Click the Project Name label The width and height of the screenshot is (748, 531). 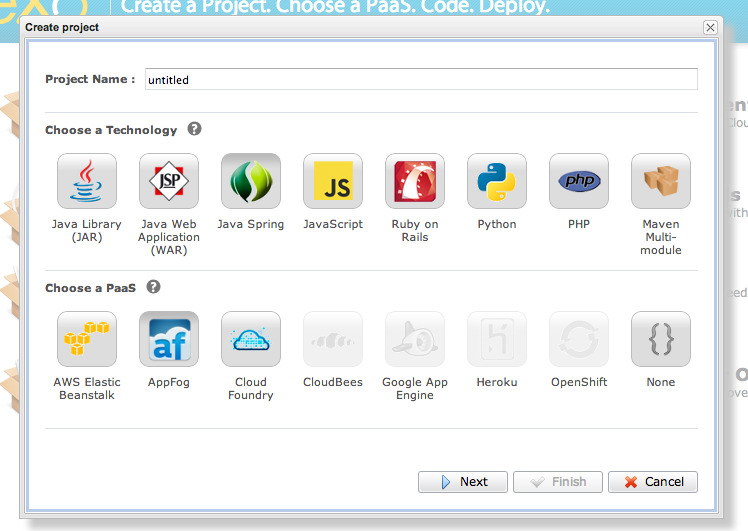tap(90, 79)
